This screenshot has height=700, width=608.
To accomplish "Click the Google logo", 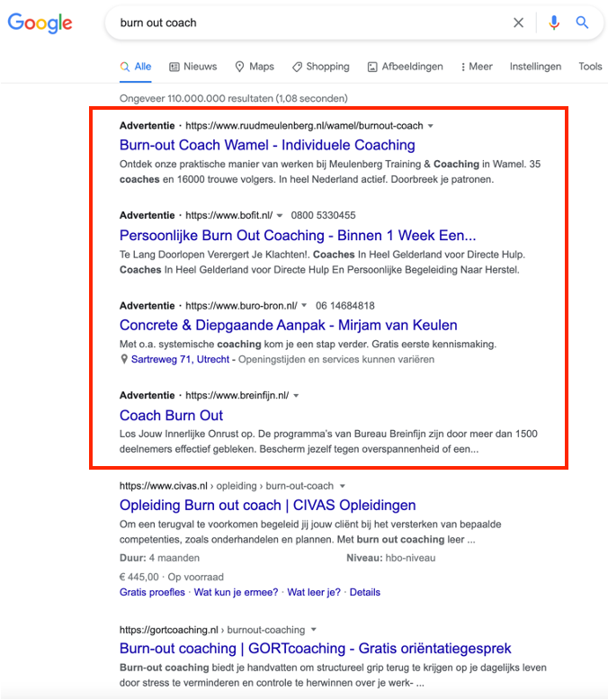I will pos(40,22).
